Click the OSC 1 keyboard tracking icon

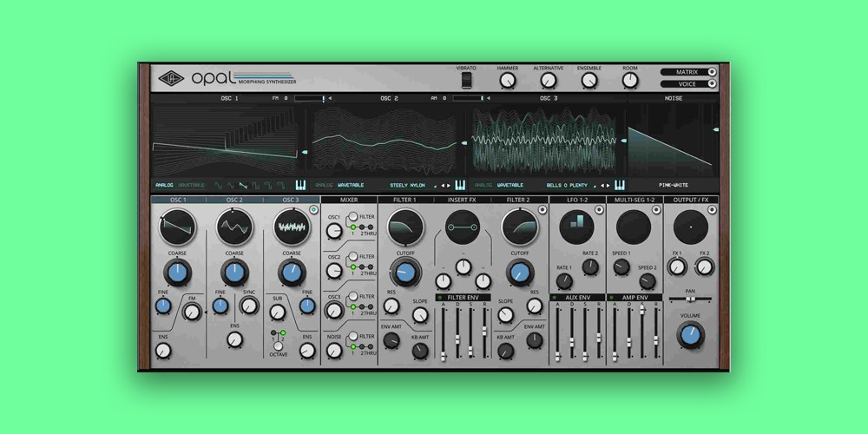pos(301,185)
